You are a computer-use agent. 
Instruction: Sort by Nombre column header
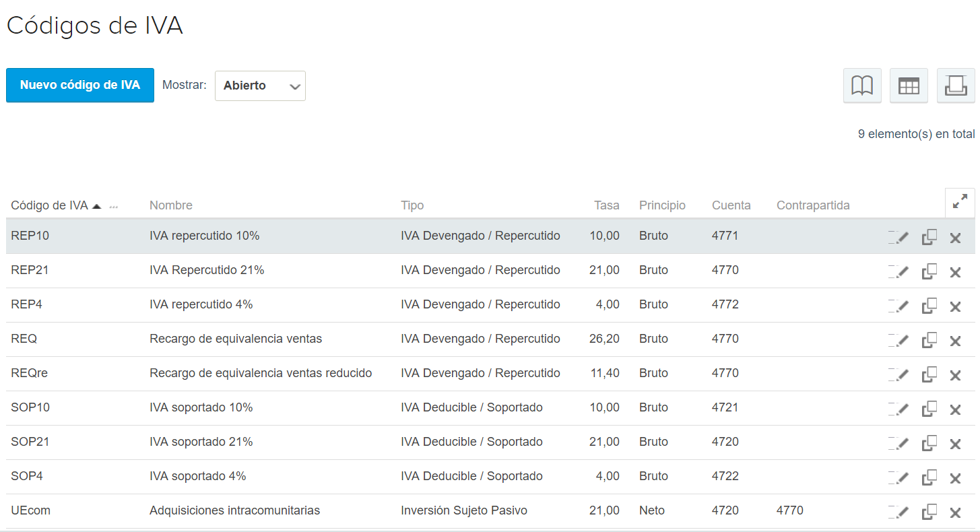171,205
